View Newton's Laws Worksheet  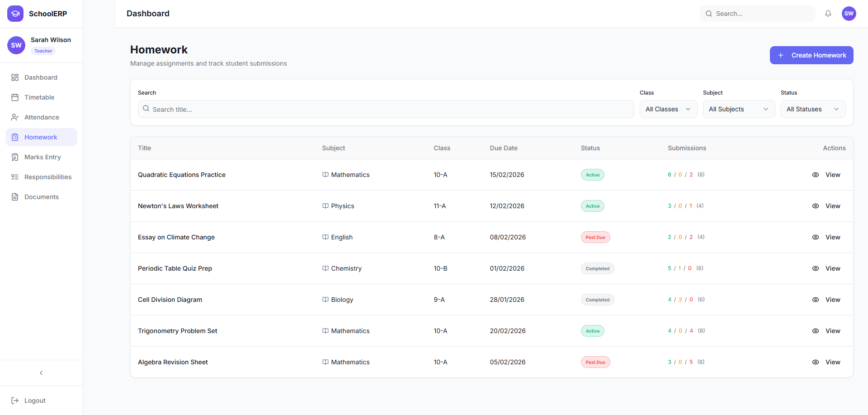[826, 206]
